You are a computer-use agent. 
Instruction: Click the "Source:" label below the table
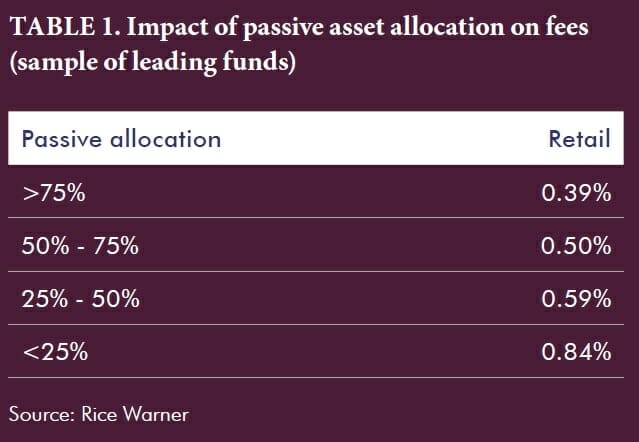click(x=41, y=412)
